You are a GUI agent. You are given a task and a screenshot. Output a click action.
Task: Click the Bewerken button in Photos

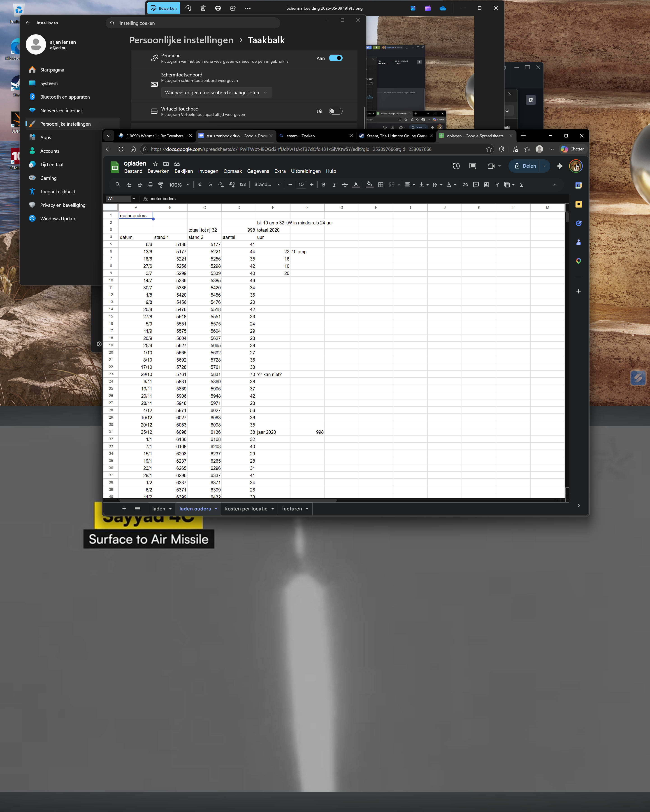pyautogui.click(x=164, y=8)
